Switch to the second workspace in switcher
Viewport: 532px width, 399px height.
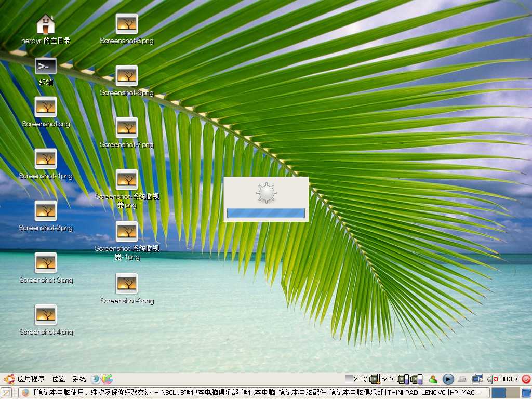coord(513,393)
